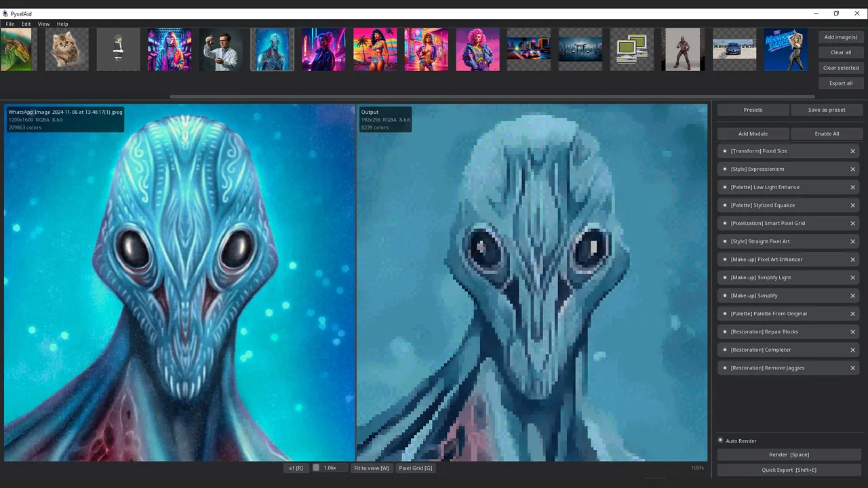Image resolution: width=868 pixels, height=488 pixels.
Task: Click the WhatsApp Image file name overlay
Action: (65, 112)
